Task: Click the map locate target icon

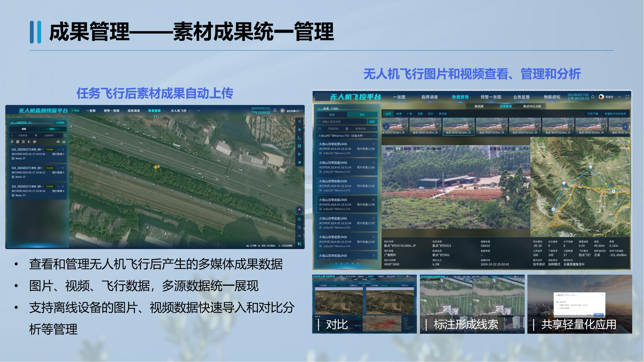Action: tap(299, 130)
